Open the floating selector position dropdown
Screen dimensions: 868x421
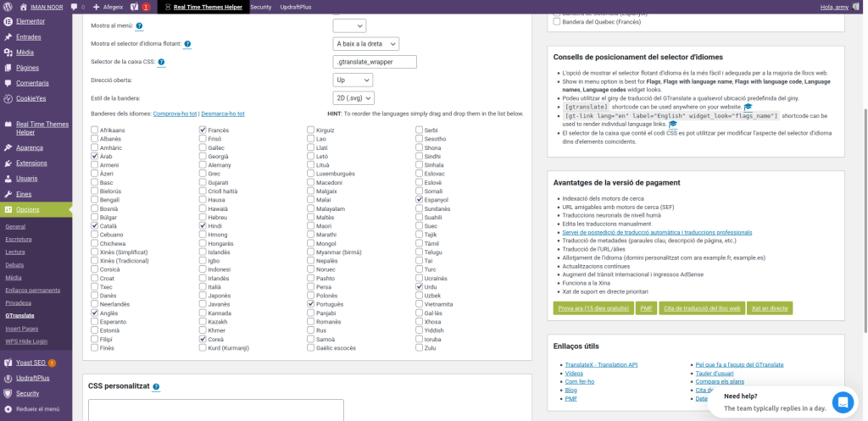pyautogui.click(x=365, y=44)
